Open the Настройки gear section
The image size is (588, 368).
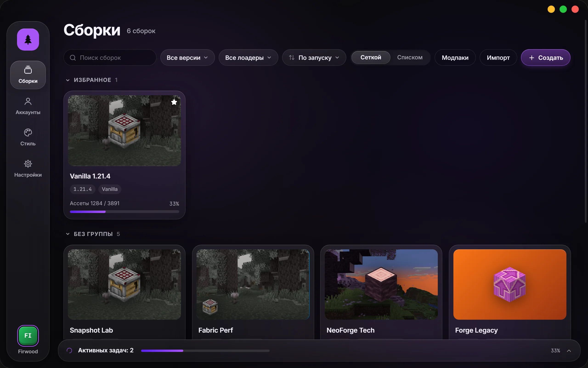coord(28,168)
